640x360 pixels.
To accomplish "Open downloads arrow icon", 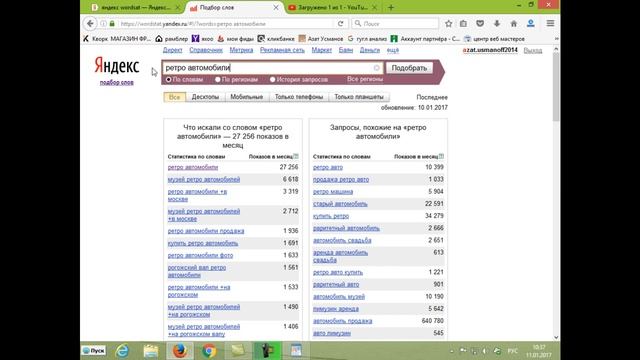I will pyautogui.click(x=497, y=24).
